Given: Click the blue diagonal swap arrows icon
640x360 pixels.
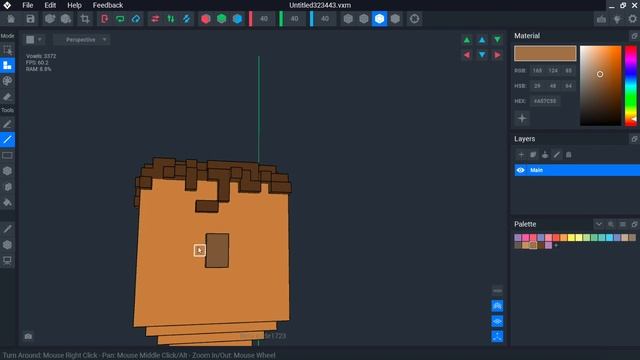Looking at the screenshot, I should 187,19.
